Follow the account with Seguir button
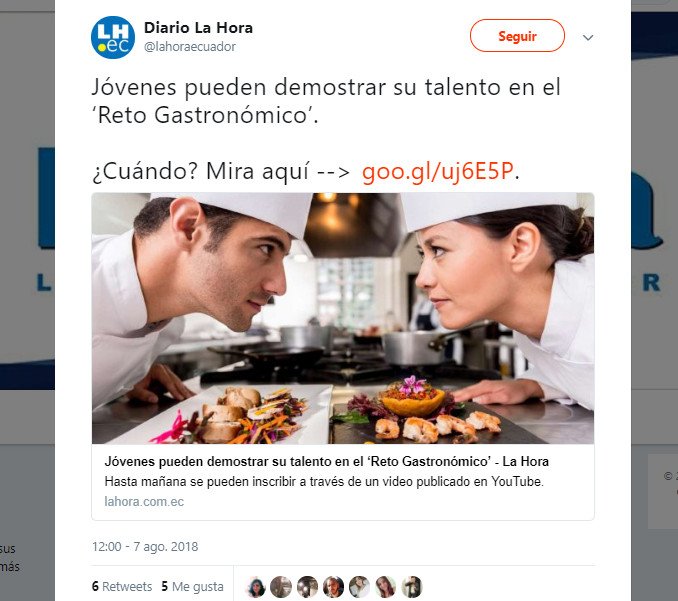 pyautogui.click(x=517, y=36)
